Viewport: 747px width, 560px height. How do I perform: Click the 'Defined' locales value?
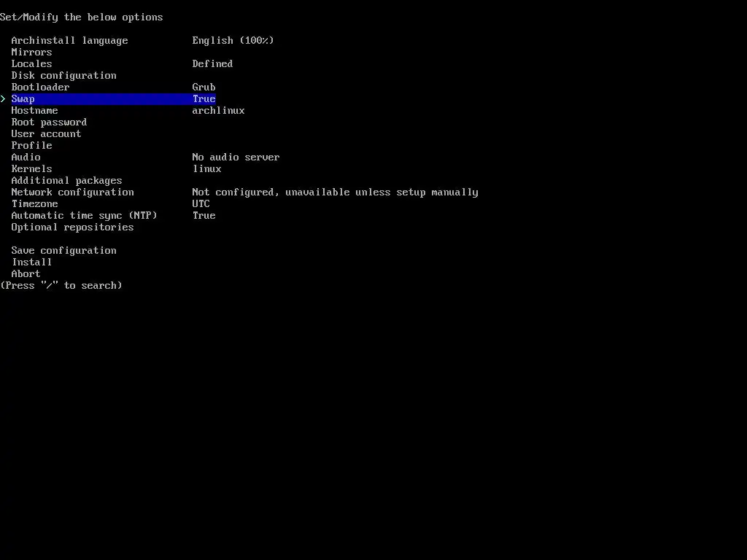212,64
